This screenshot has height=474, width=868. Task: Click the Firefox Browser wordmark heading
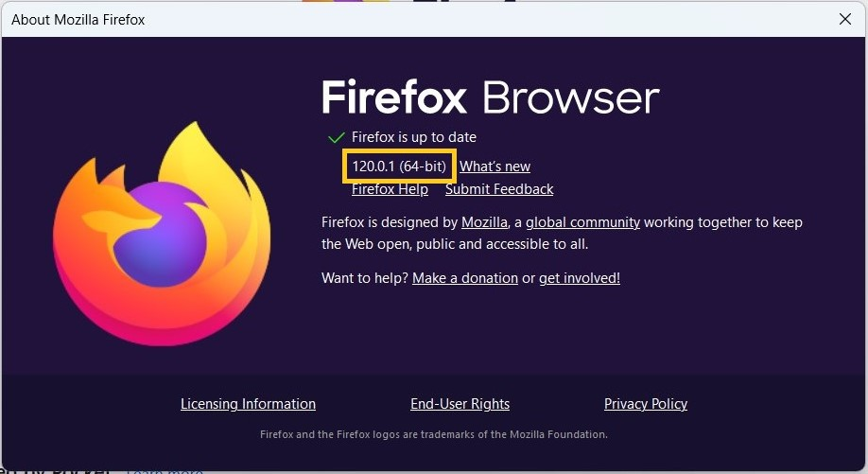tap(490, 97)
